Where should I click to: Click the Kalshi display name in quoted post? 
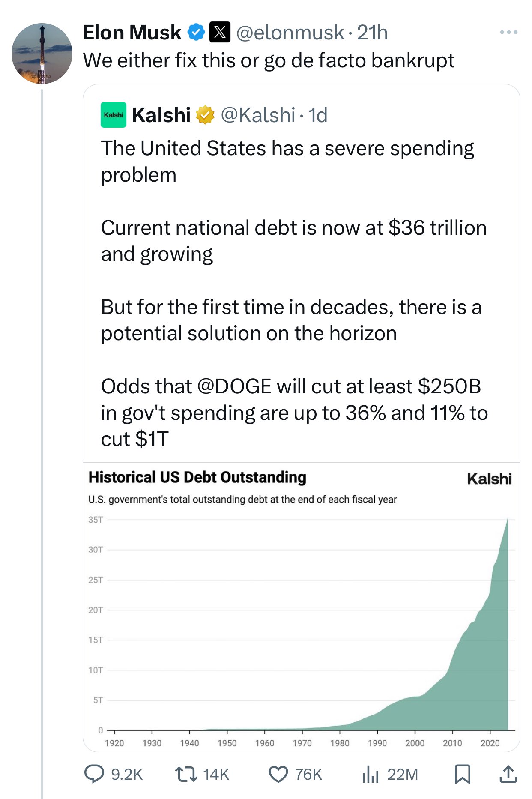(x=161, y=115)
